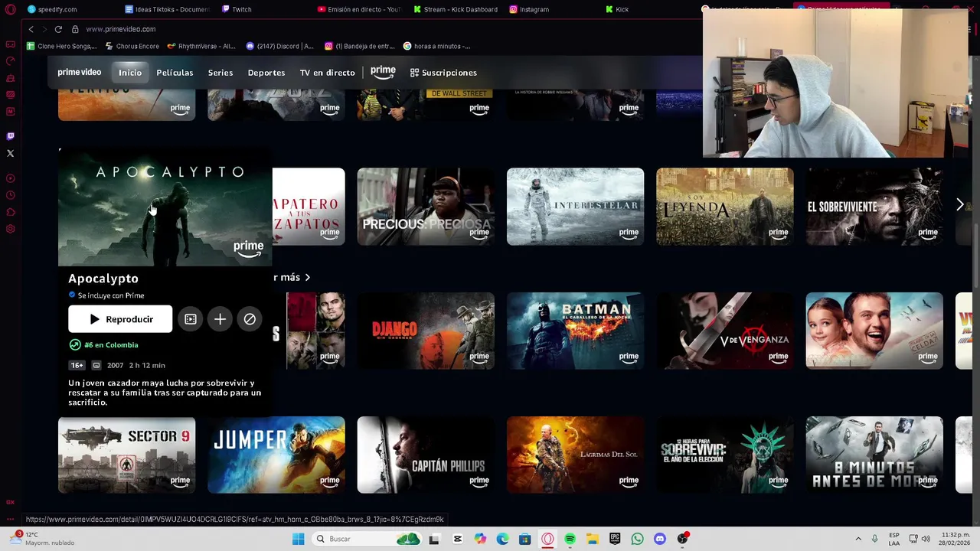This screenshot has width=980, height=551.
Task: Select the El Sobreviviente thumbnail
Action: click(874, 207)
